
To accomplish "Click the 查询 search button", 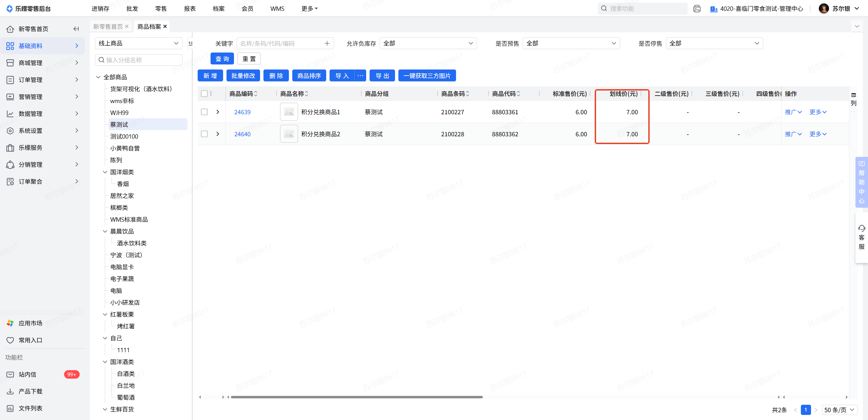I will click(x=222, y=59).
